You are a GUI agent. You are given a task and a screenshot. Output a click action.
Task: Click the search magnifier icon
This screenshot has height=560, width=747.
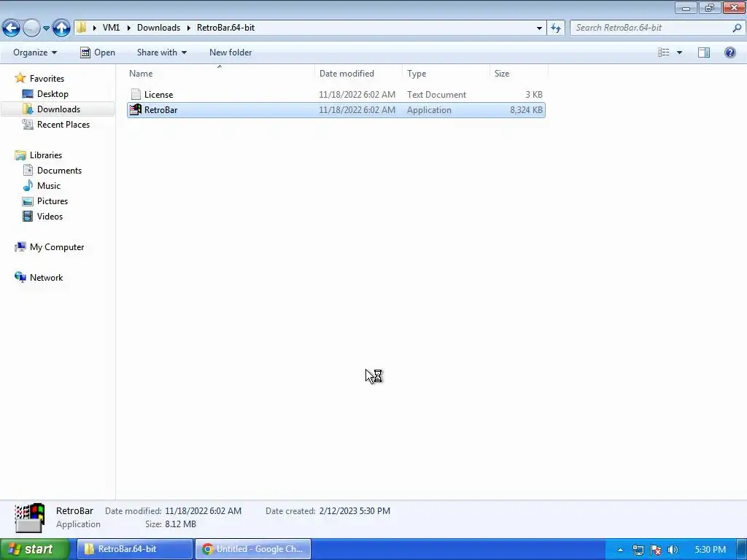click(737, 28)
